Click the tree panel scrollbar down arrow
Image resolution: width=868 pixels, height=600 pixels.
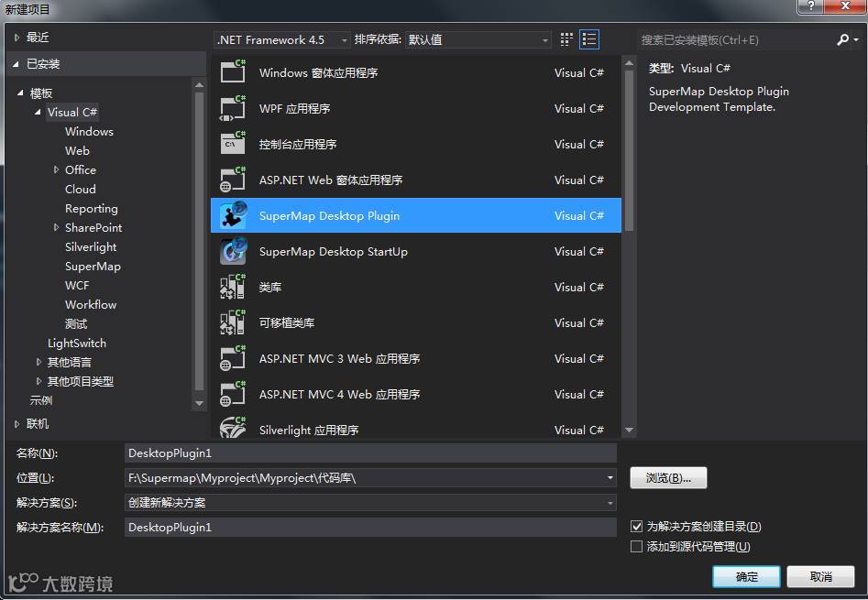(199, 403)
